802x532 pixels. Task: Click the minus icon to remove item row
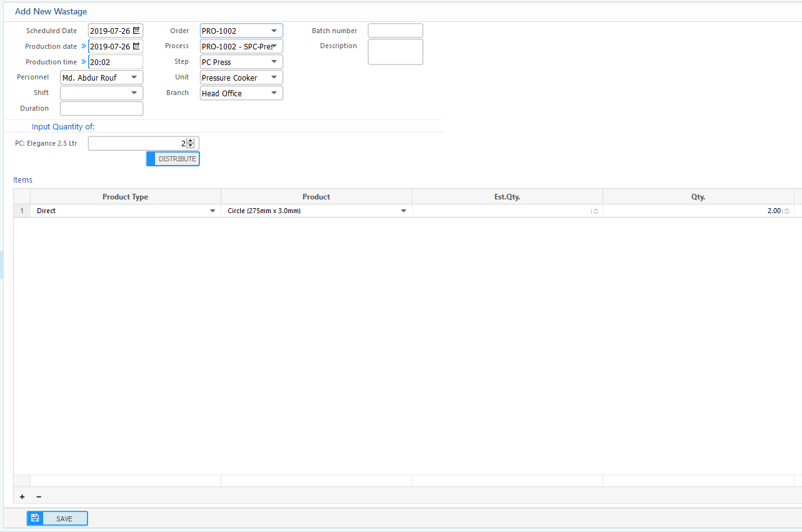pyautogui.click(x=39, y=497)
